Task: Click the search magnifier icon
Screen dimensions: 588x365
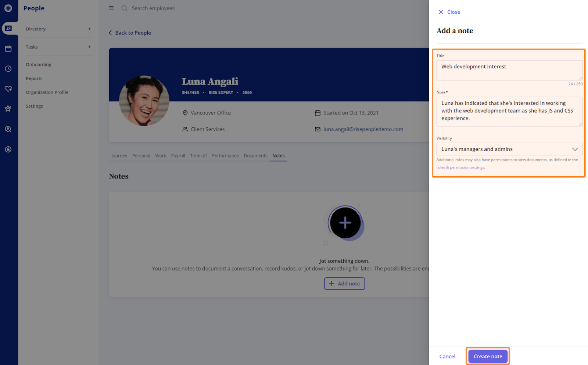Action: (125, 8)
